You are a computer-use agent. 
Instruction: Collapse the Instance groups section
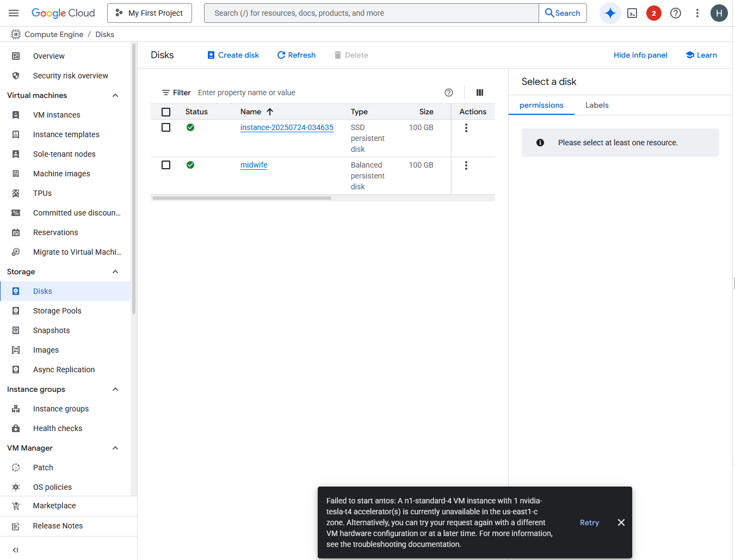click(x=115, y=389)
